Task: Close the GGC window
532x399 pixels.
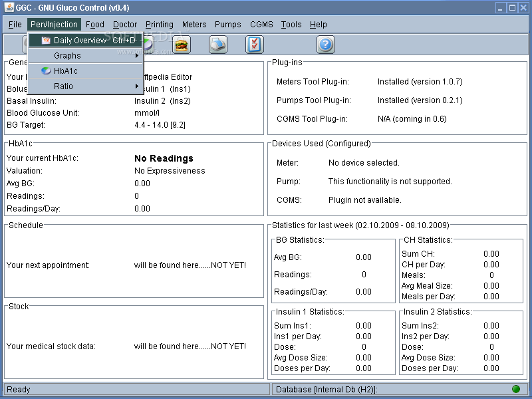Action: coord(523,7)
